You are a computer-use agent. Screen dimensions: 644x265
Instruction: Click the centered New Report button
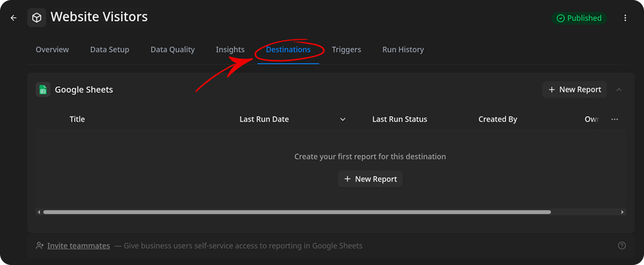[x=370, y=179]
